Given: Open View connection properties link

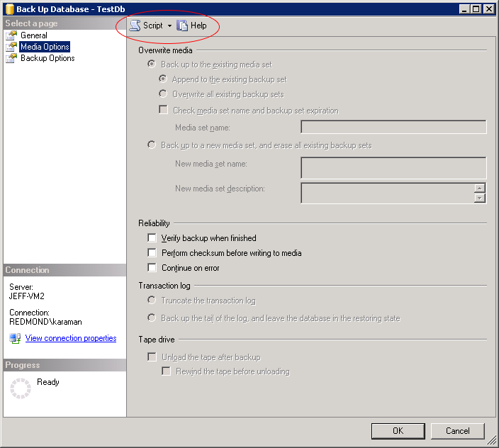Looking at the screenshot, I should (71, 338).
